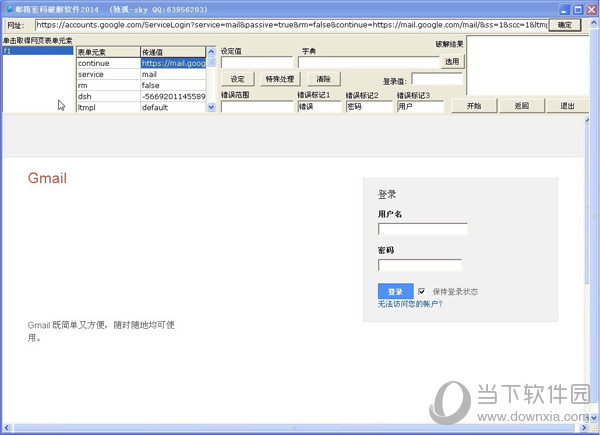This screenshot has width=600, height=435.
Task: Click the 错误标记3 field containing 用户
Action: coord(420,106)
